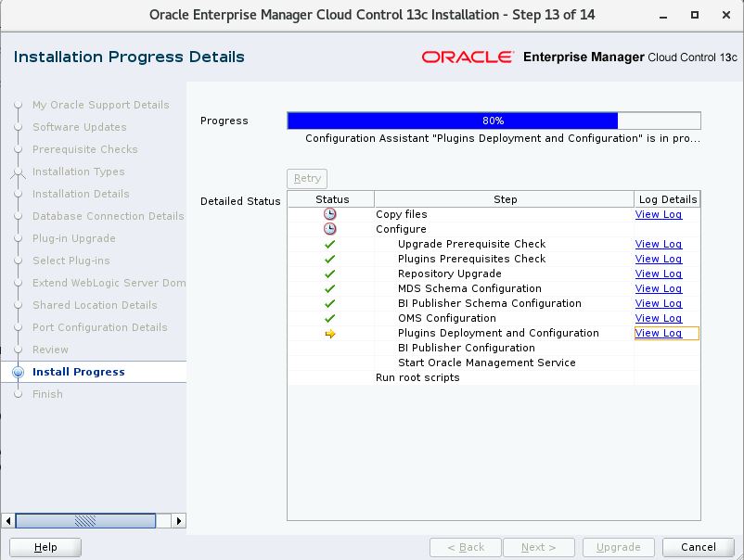Click the sidebar horizontal scrollbar thumb
This screenshot has height=560, width=744.
pyautogui.click(x=86, y=521)
